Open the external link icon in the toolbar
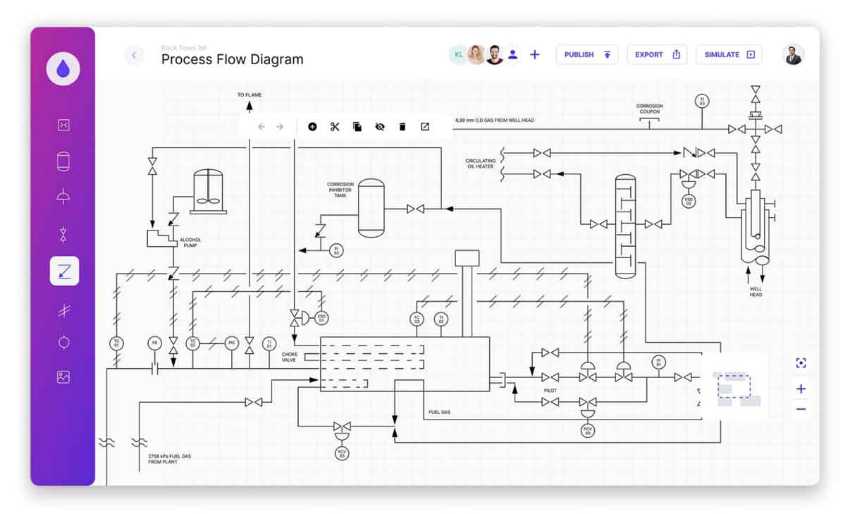The width and height of the screenshot is (850, 514). pos(425,127)
